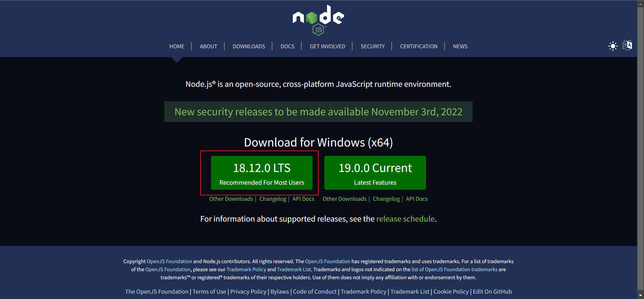Image resolution: width=644 pixels, height=299 pixels.
Task: Open the Code of Conduct footer link
Action: 315,292
